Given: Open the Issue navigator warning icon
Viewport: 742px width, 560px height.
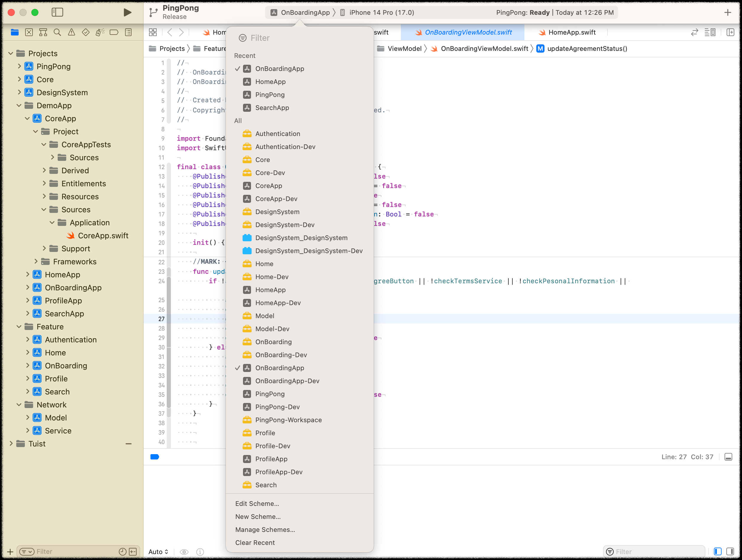Looking at the screenshot, I should [72, 32].
